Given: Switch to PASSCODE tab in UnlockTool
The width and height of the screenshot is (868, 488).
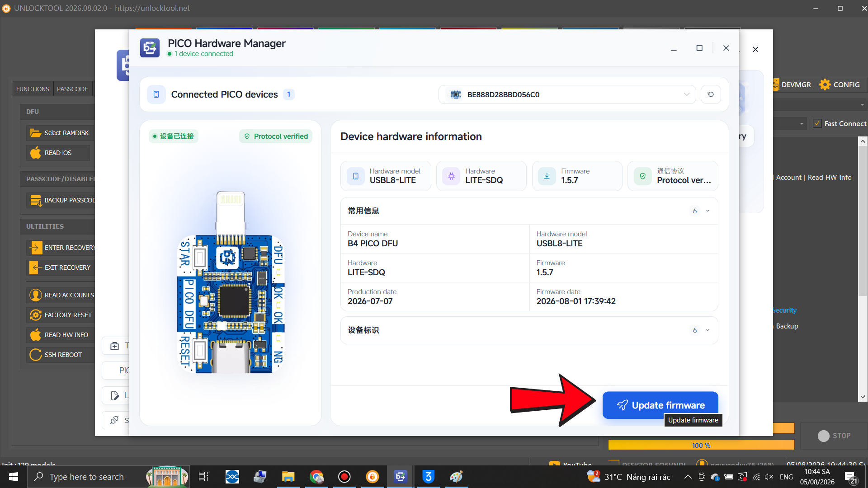Looking at the screenshot, I should click(x=72, y=89).
